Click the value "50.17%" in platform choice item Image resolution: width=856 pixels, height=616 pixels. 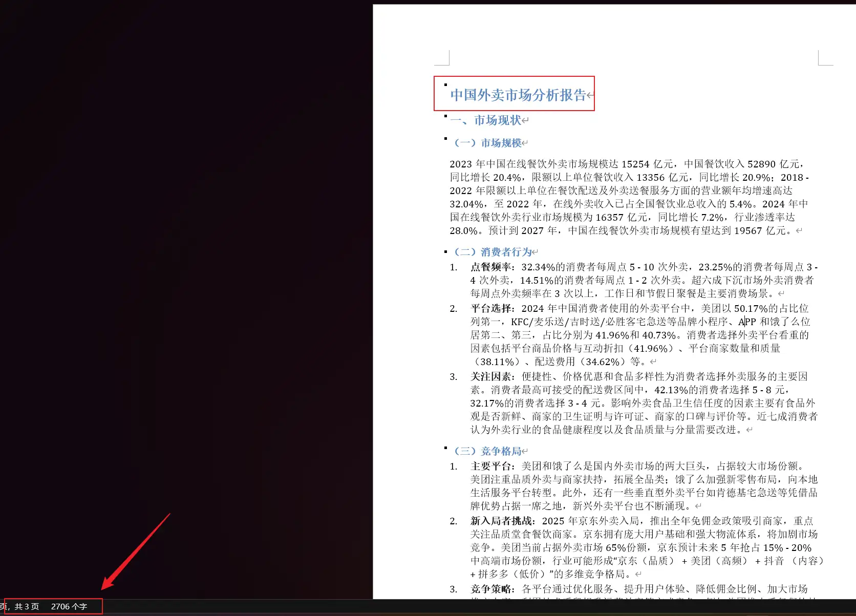751,308
